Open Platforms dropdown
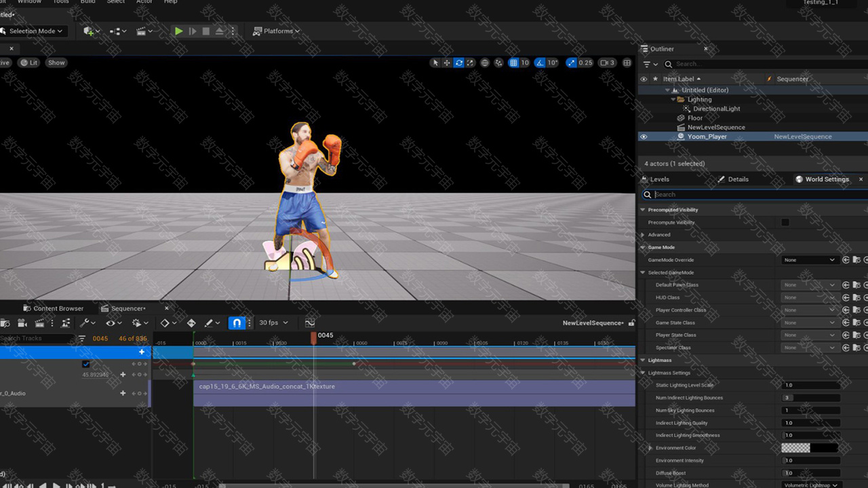868x488 pixels. [276, 31]
